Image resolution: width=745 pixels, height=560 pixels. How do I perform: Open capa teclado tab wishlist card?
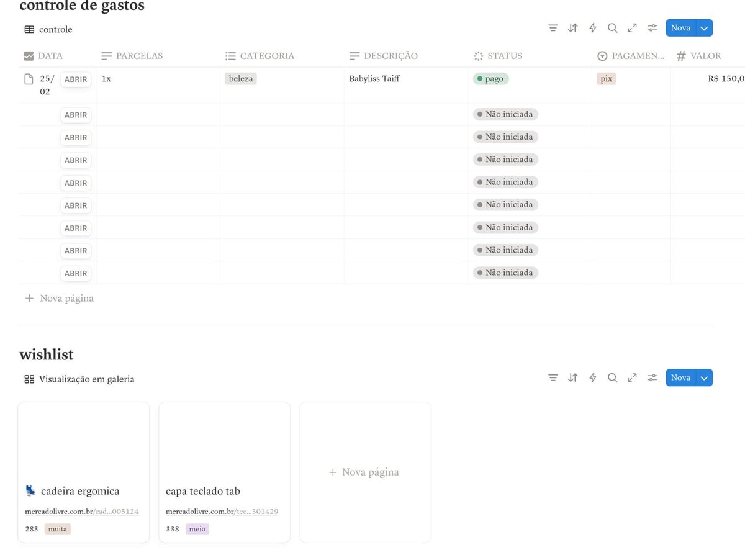tap(225, 472)
